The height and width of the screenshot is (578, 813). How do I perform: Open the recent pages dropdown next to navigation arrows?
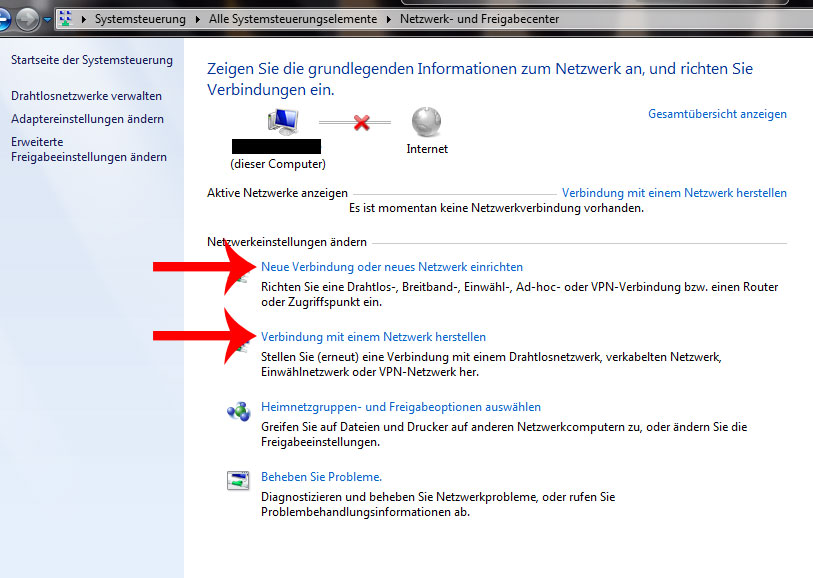47,19
